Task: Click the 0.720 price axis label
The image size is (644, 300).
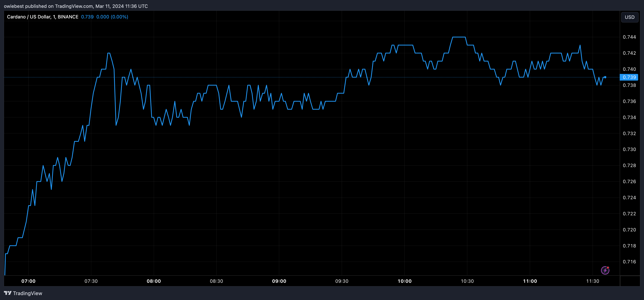Action: coord(629,230)
